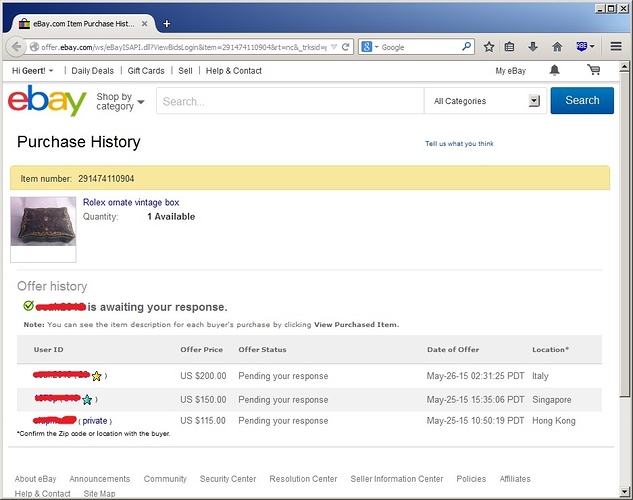Close the eBay.com Item Purchase History tab

point(144,24)
